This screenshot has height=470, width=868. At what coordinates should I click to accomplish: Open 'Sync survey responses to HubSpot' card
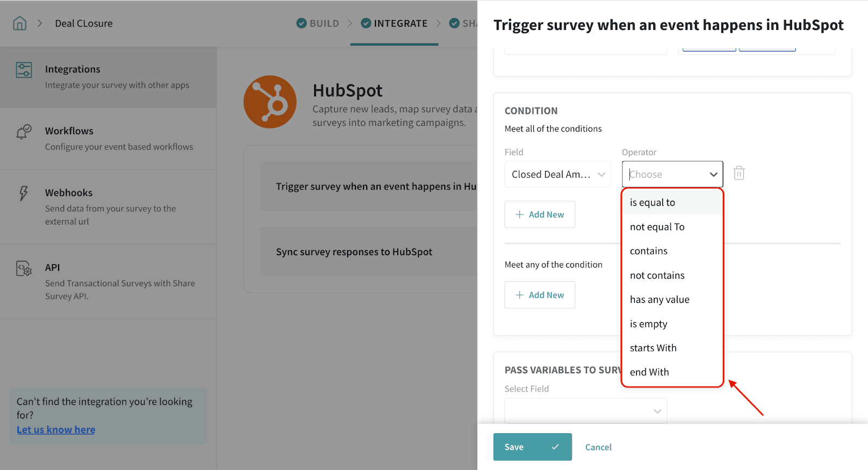354,252
